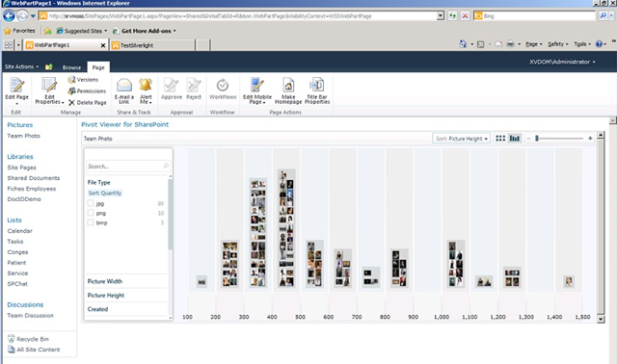Check the jpg file type filter
This screenshot has height=364, width=617.
[91, 203]
